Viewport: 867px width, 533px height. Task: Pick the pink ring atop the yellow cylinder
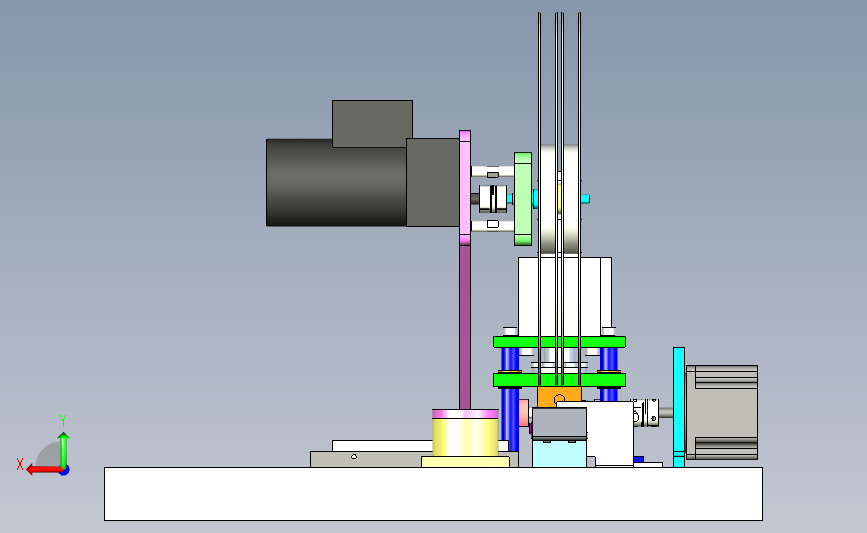click(x=465, y=414)
